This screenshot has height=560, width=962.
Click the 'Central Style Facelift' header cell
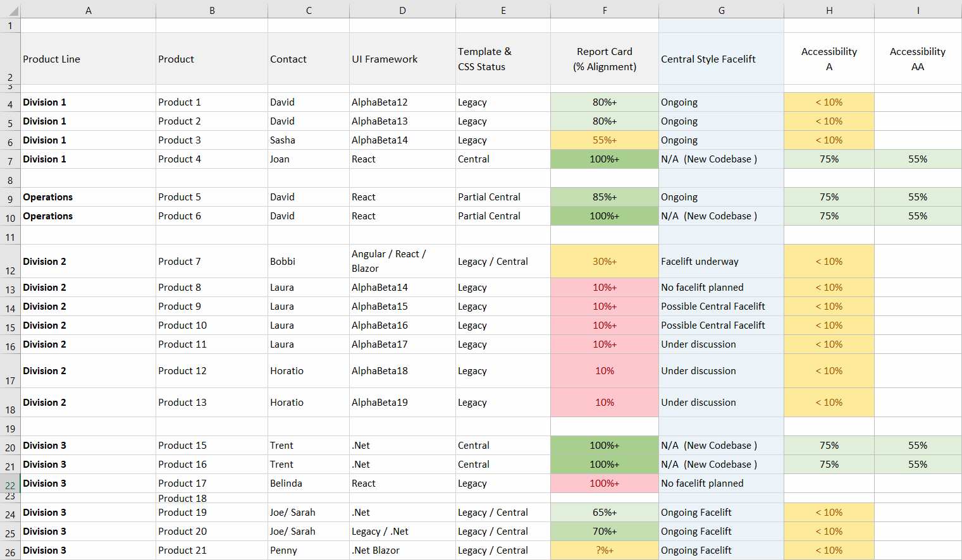tap(721, 59)
